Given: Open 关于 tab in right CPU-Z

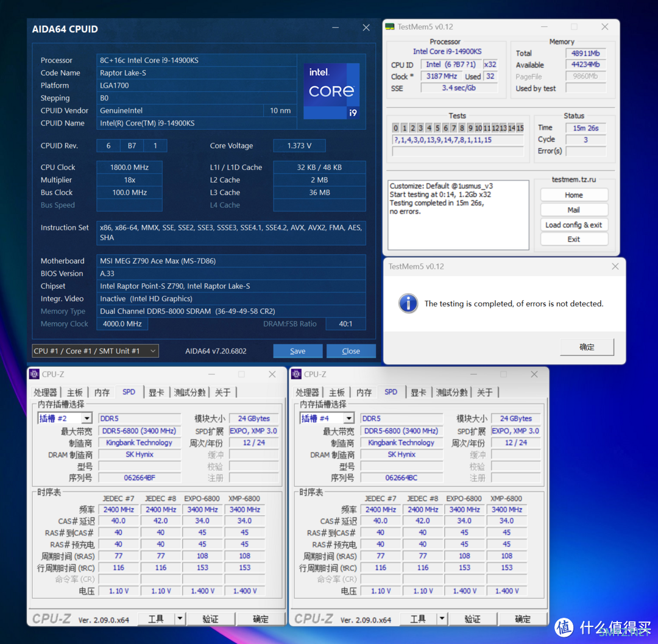Looking at the screenshot, I should [485, 392].
